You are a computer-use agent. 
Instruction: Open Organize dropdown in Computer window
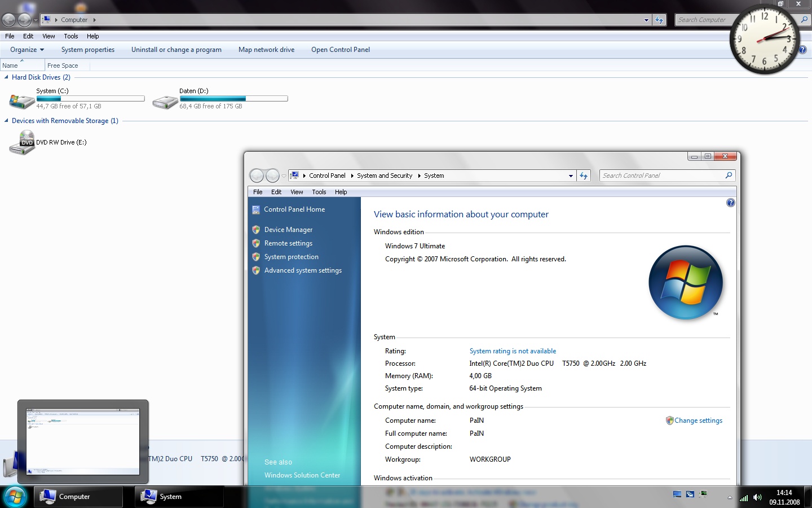[27, 50]
